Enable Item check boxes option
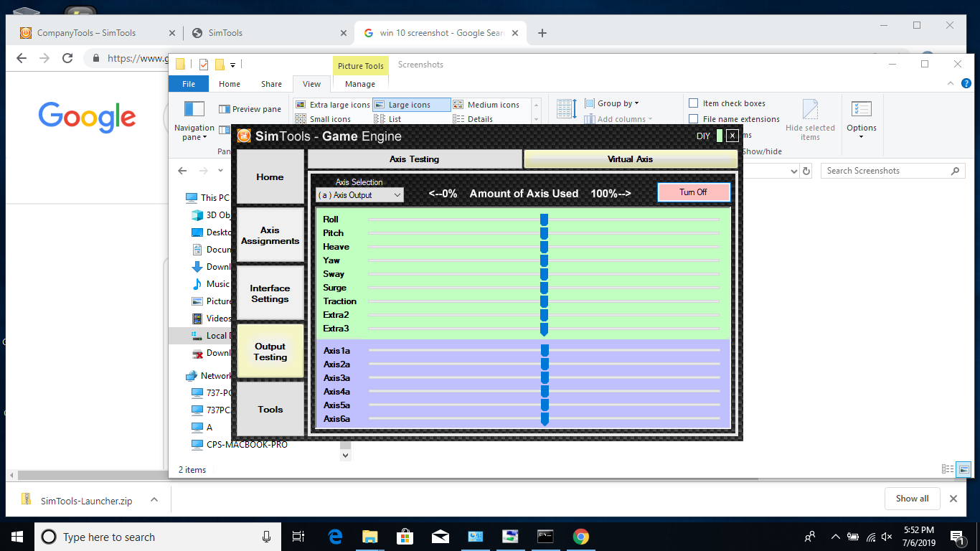 tap(727, 103)
